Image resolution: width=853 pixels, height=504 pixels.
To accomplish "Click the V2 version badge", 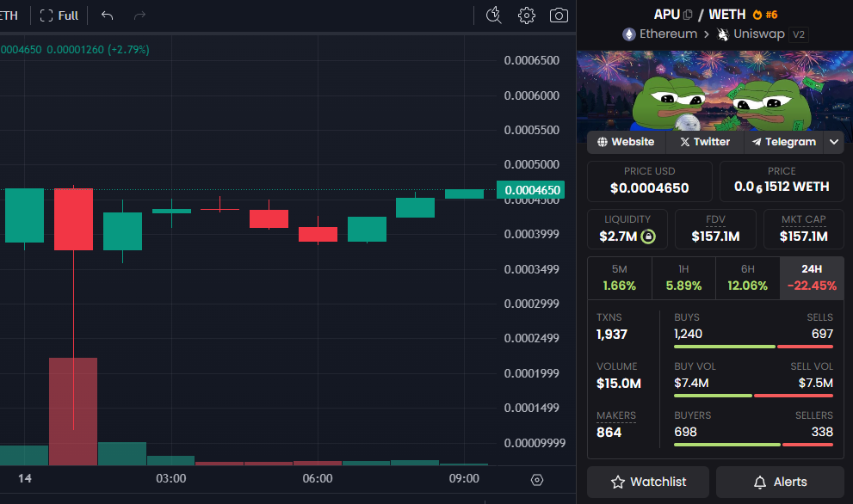I will [x=799, y=34].
